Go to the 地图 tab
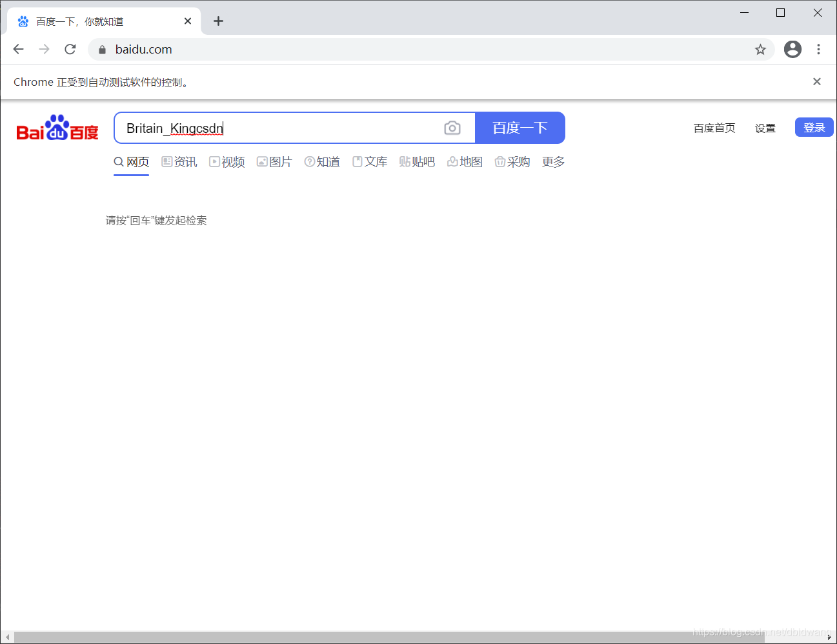The width and height of the screenshot is (837, 644). 465,162
